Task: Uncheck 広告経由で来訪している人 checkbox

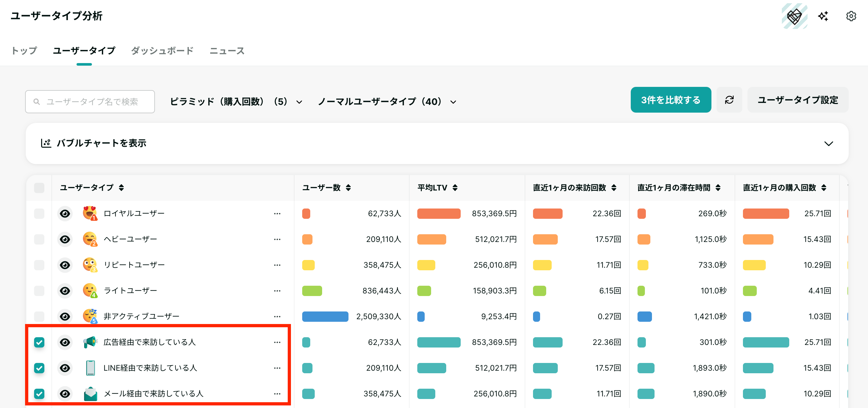Action: pyautogui.click(x=39, y=342)
